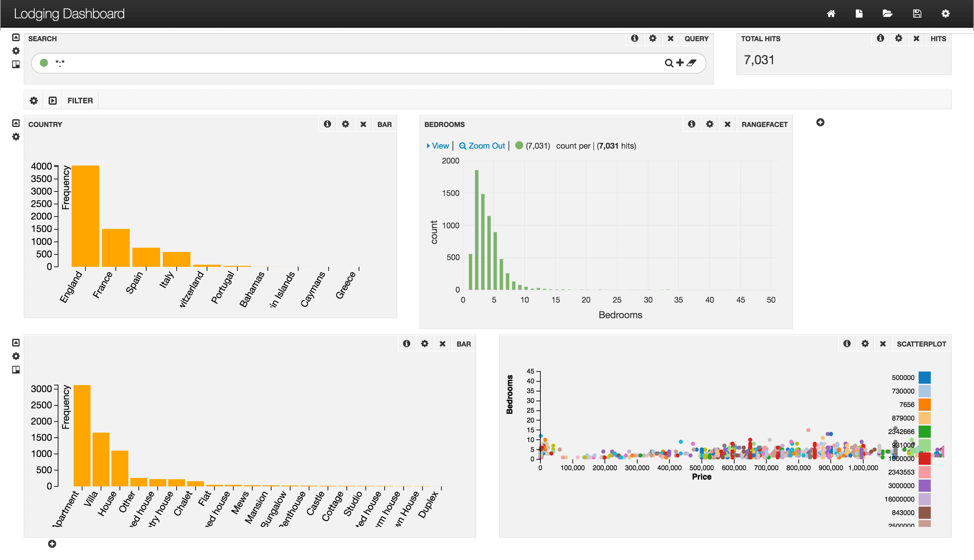Screen dimensions: 974x560
Task: Toggle the green query dot in search
Action: pos(44,63)
